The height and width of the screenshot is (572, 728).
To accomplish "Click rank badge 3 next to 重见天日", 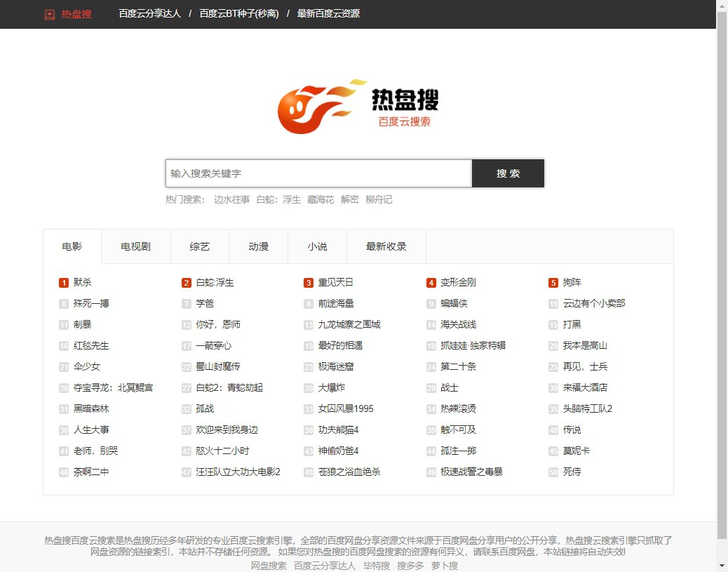I will (x=309, y=283).
